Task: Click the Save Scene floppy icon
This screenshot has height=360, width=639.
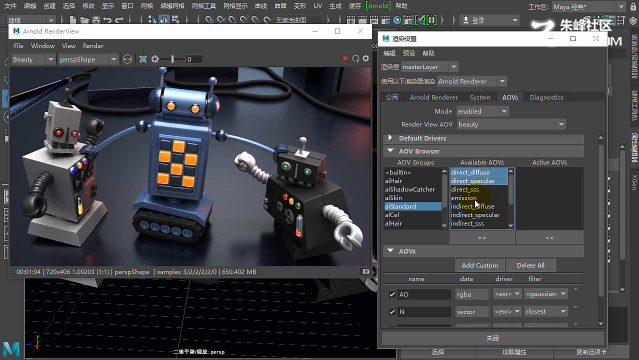Action: pyautogui.click(x=96, y=20)
